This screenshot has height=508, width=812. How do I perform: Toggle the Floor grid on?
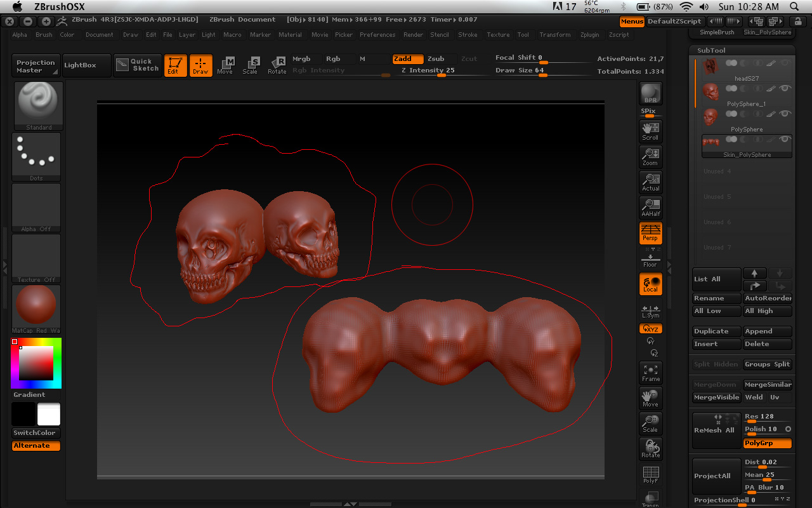point(650,258)
